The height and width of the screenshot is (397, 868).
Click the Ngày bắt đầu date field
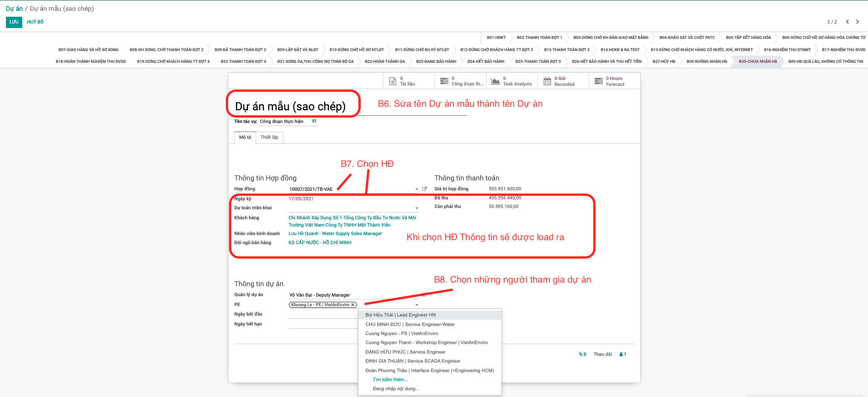click(x=323, y=315)
